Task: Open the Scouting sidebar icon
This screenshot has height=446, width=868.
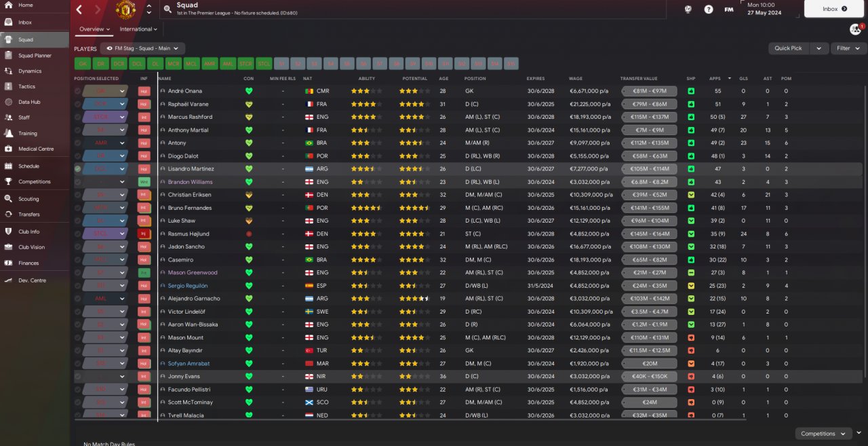Action: pos(8,199)
